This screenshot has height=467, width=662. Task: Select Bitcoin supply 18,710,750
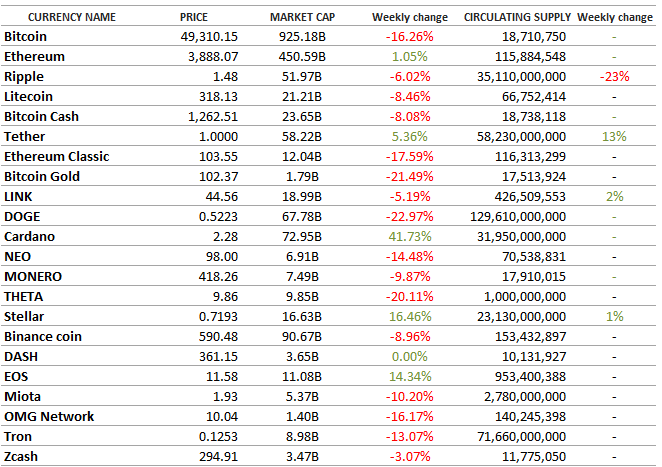click(534, 37)
